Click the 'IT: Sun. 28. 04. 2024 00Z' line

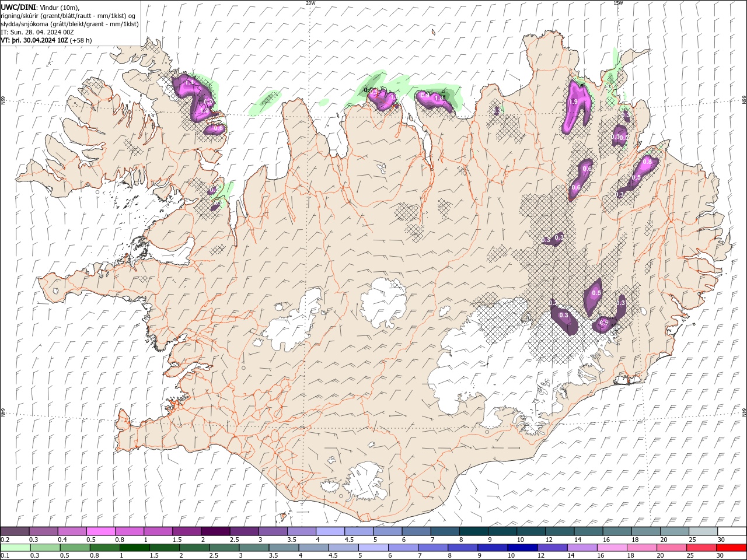pos(39,32)
